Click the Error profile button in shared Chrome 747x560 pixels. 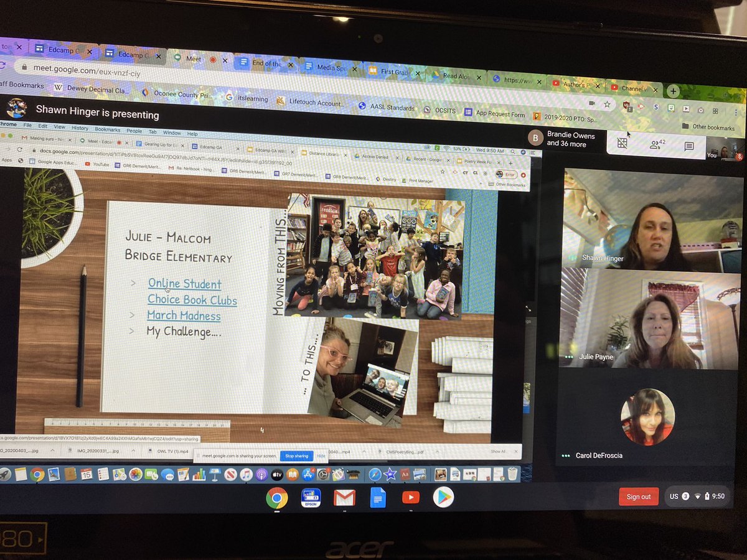(505, 174)
